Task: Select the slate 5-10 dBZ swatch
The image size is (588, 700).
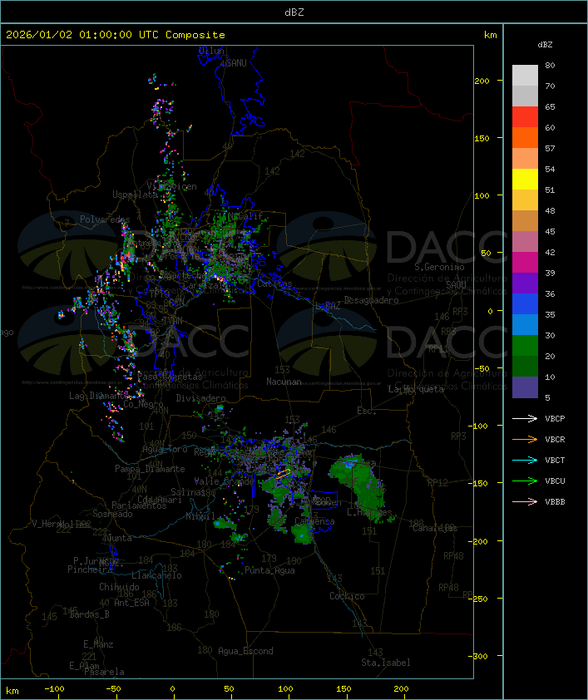Action: point(525,387)
